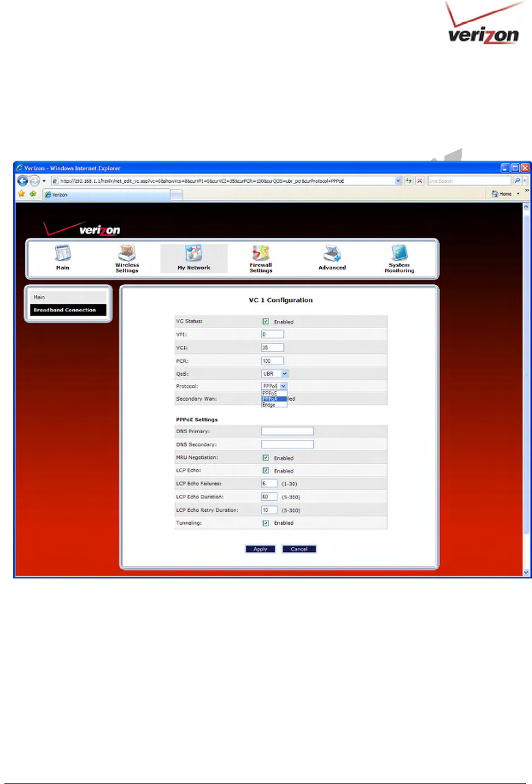Toggle MRU Negotiation Enabled checkbox

click(x=266, y=458)
